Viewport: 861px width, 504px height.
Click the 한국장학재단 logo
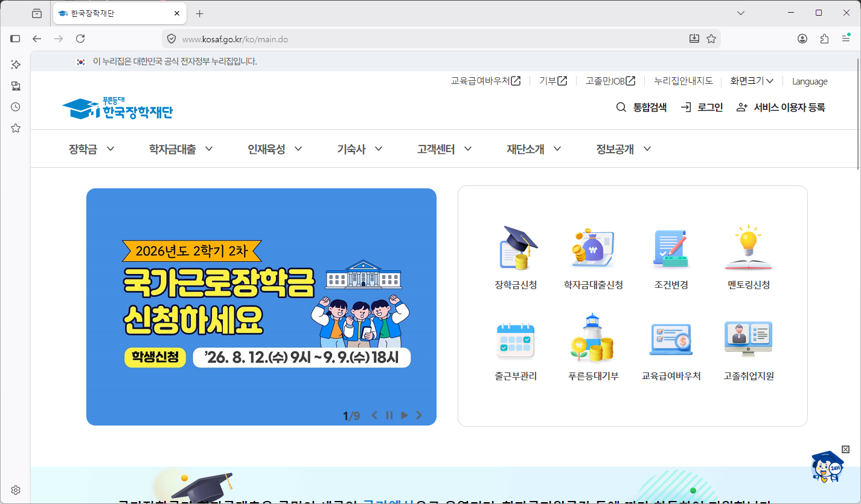[x=118, y=108]
